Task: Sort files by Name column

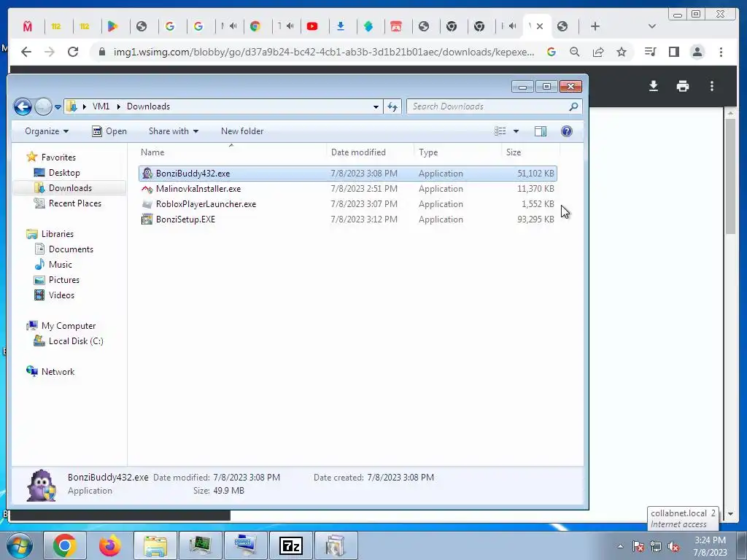Action: point(231,152)
